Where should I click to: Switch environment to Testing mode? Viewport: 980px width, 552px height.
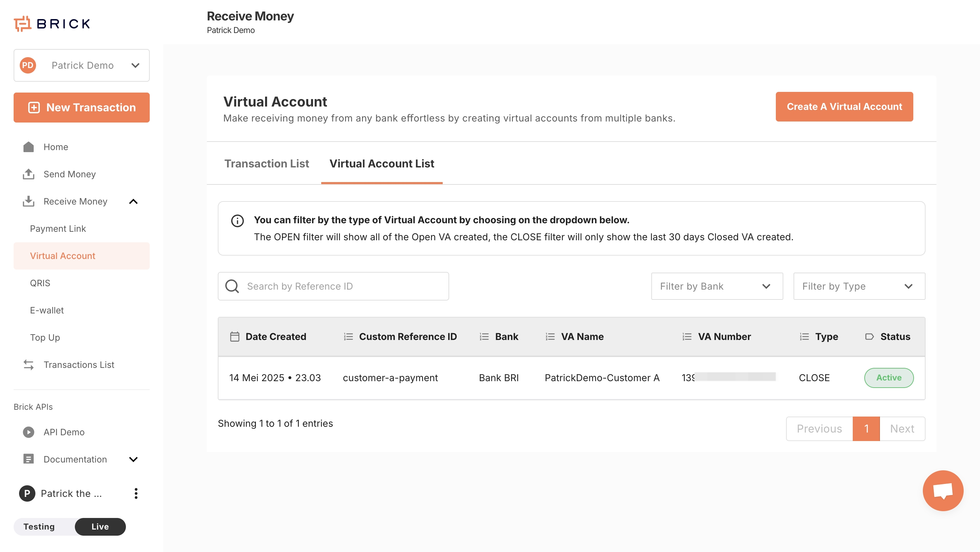[39, 526]
